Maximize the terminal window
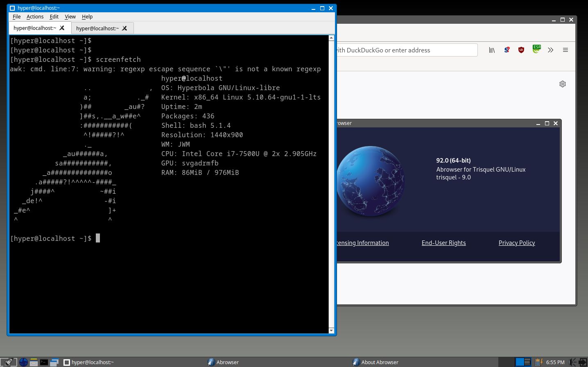This screenshot has height=367, width=588. [322, 8]
